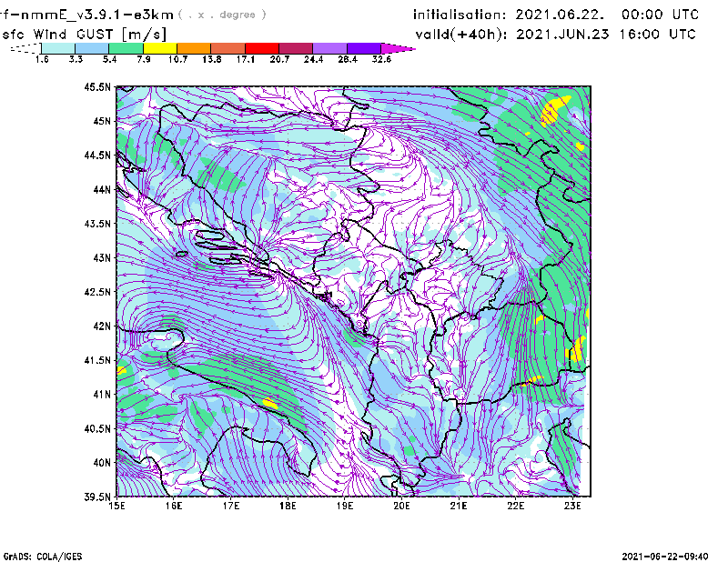This screenshot has height=562, width=728.
Task: Pick the bright red 17.1–20.7 legend swatch
Action: (x=262, y=48)
